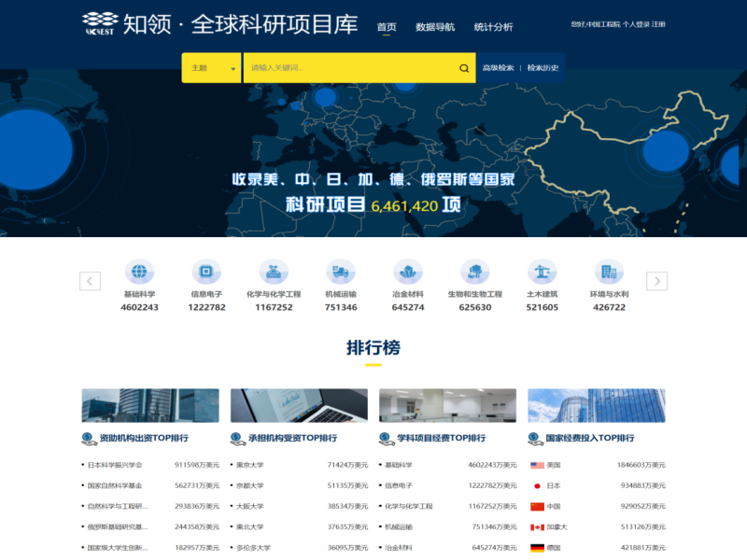Viewport: 747px width, 560px height.
Task: Select the 信息电子 chip icon
Action: [206, 272]
